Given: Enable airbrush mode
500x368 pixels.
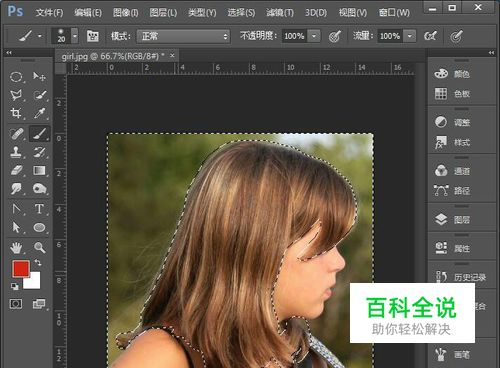Looking at the screenshot, I should coord(430,36).
